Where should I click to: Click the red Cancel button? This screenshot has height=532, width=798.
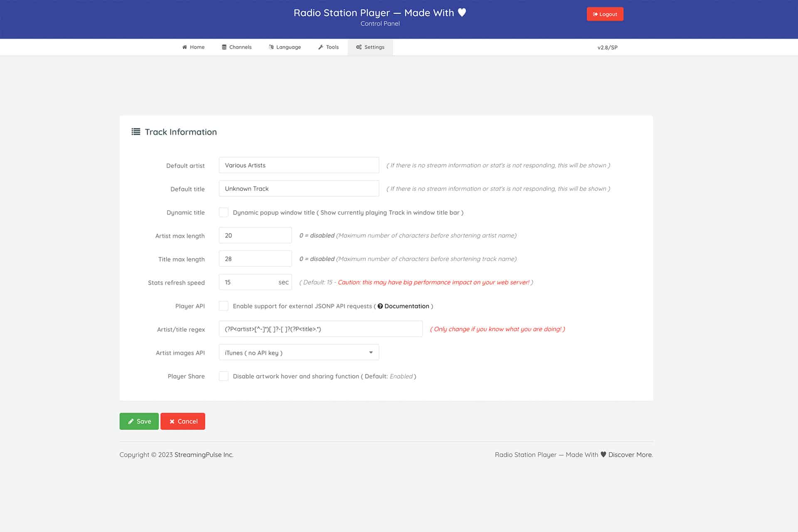(x=183, y=421)
